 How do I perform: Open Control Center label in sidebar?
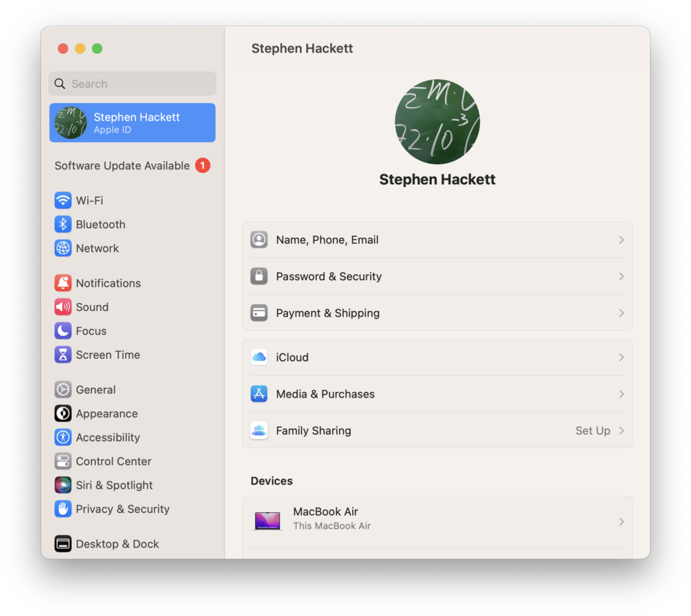113,461
